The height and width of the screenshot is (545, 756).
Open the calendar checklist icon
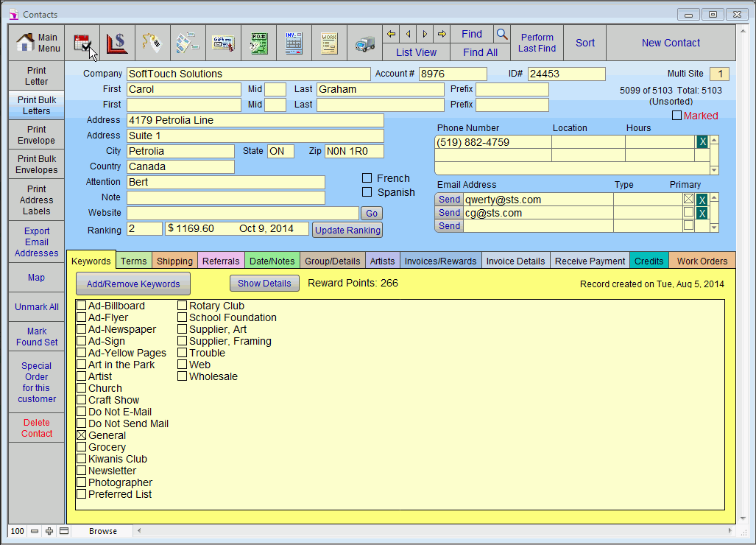click(82, 43)
